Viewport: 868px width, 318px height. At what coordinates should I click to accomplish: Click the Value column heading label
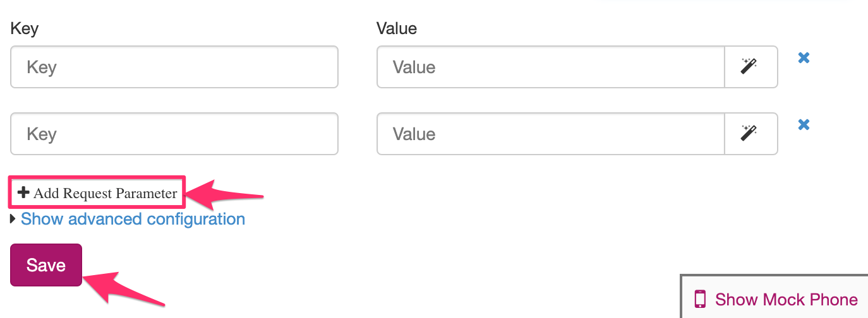pos(396,28)
